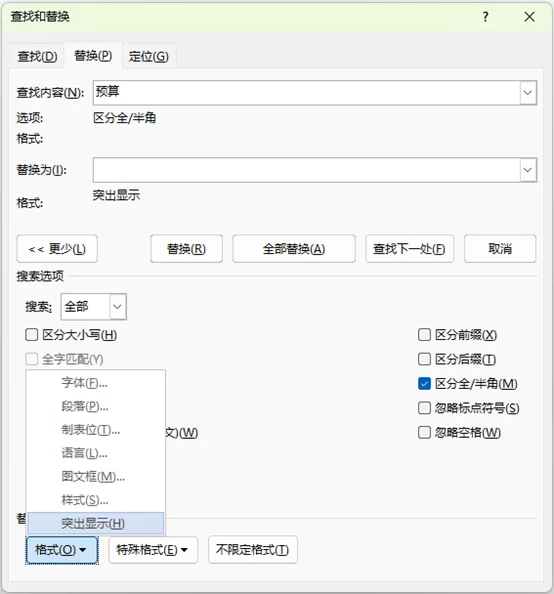The height and width of the screenshot is (594, 554).
Task: Choose 段落(P)... from format menu
Action: pyautogui.click(x=95, y=406)
